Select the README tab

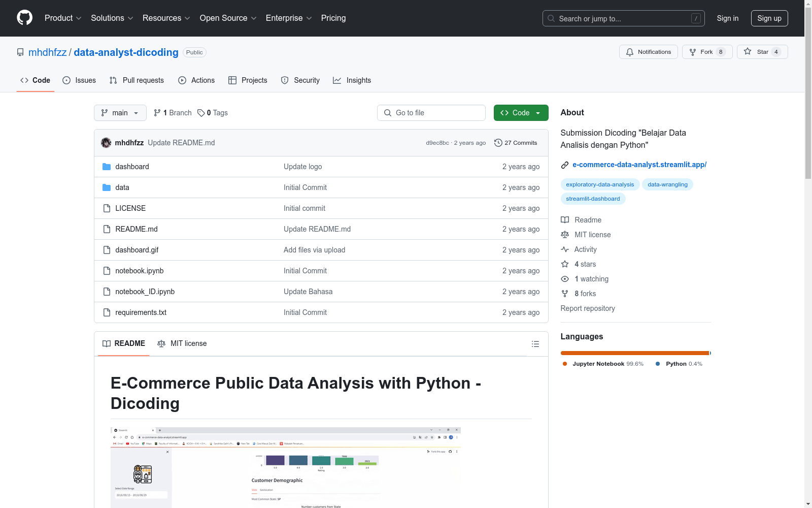coord(124,344)
